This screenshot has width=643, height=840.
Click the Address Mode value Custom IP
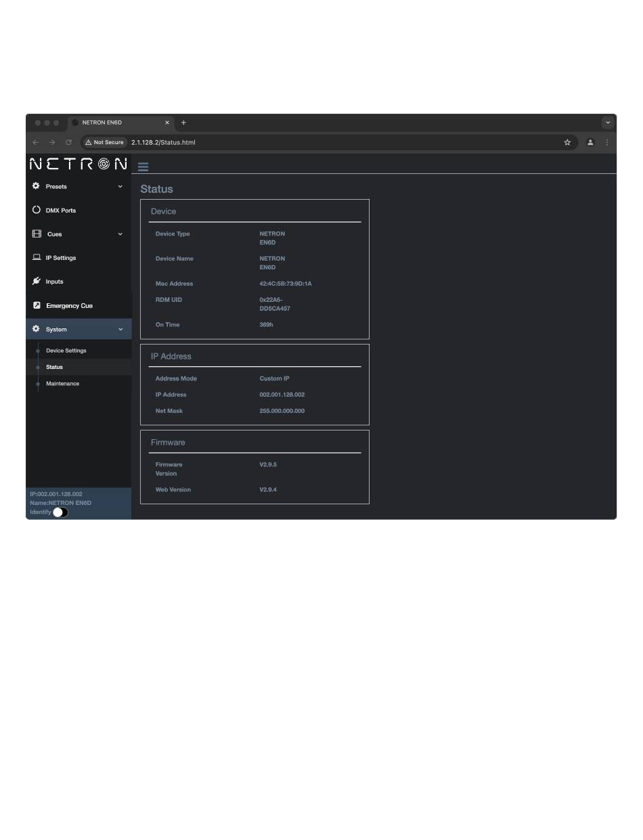[x=274, y=378]
